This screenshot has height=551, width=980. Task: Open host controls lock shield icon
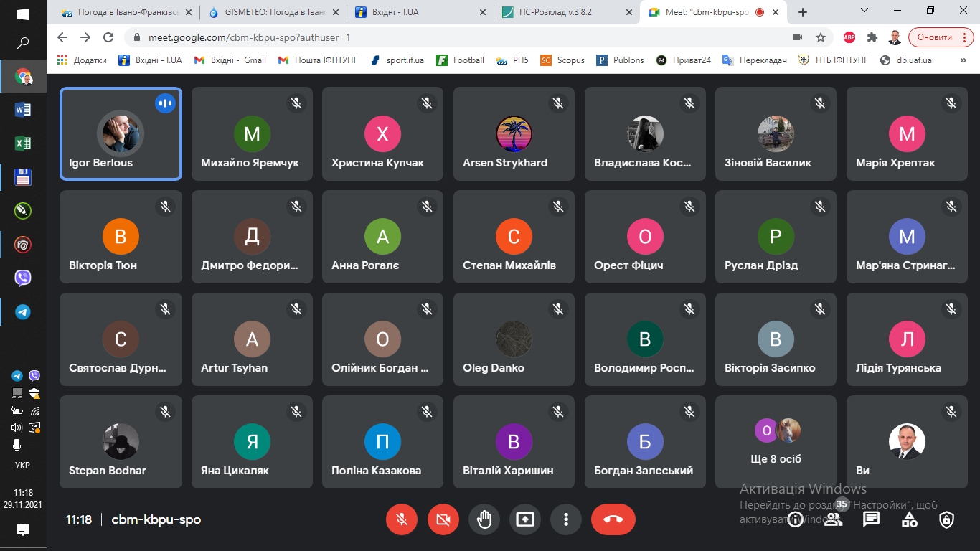coord(947,519)
